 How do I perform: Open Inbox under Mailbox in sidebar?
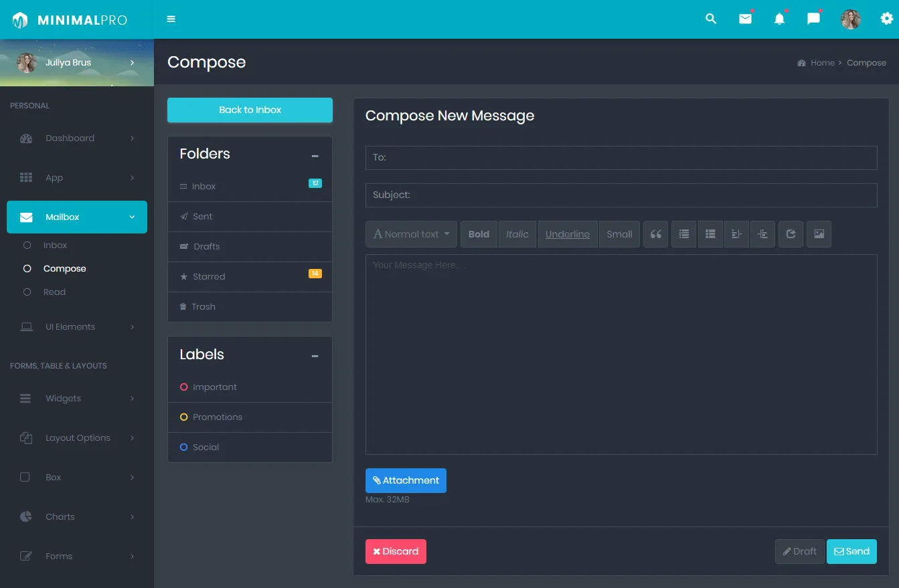(x=55, y=246)
